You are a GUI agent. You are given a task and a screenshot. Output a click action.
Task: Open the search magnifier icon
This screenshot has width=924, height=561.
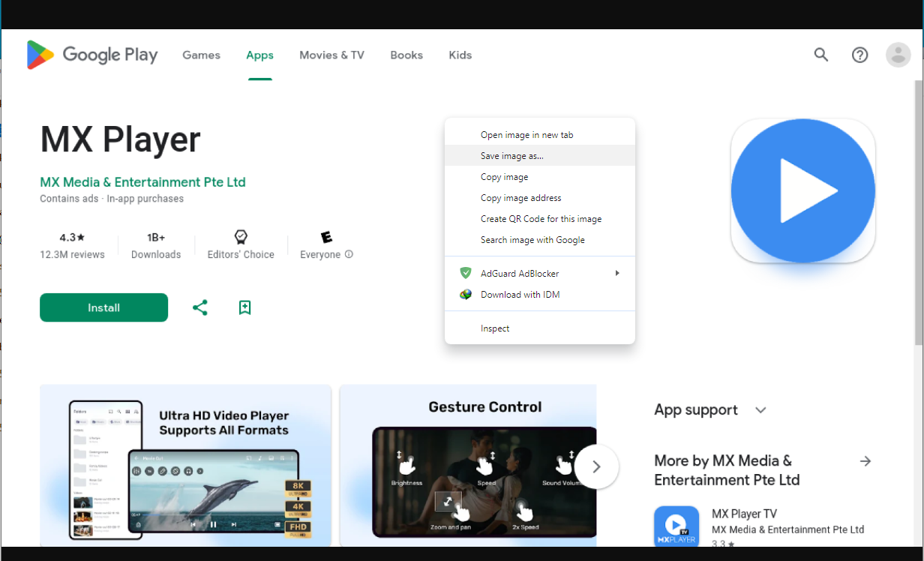coord(821,55)
